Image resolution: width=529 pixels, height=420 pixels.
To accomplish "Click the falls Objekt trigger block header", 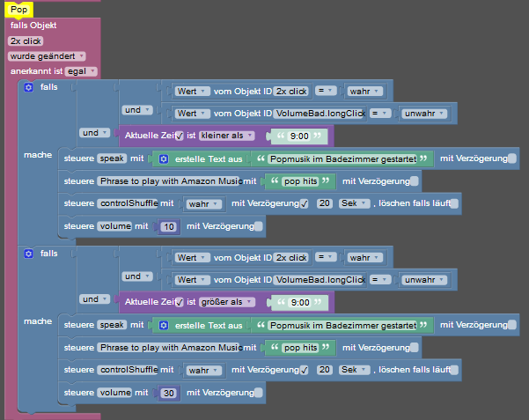I will tap(33, 26).
